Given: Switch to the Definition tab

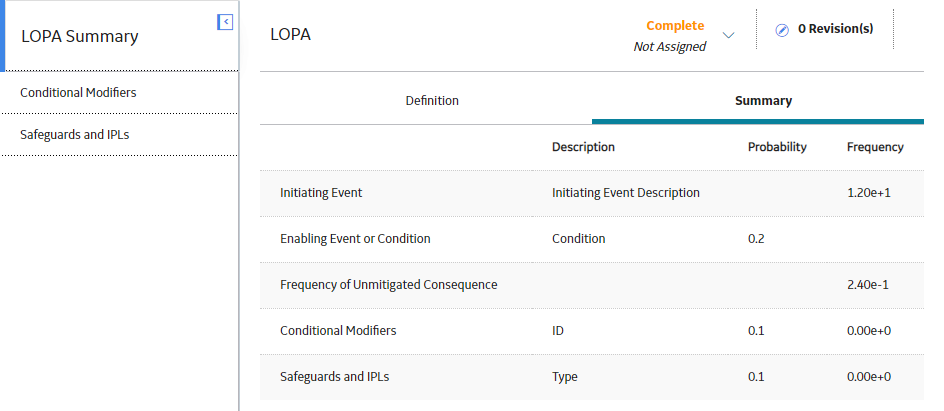Looking at the screenshot, I should tap(432, 100).
